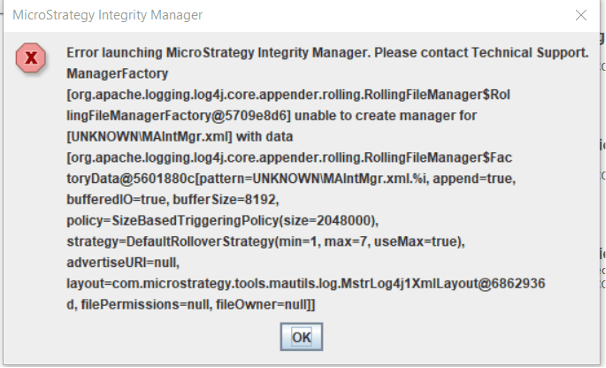606x368 pixels.
Task: Click the 'strategy=DefaultRolloverStrategy' line
Action: [x=266, y=242]
